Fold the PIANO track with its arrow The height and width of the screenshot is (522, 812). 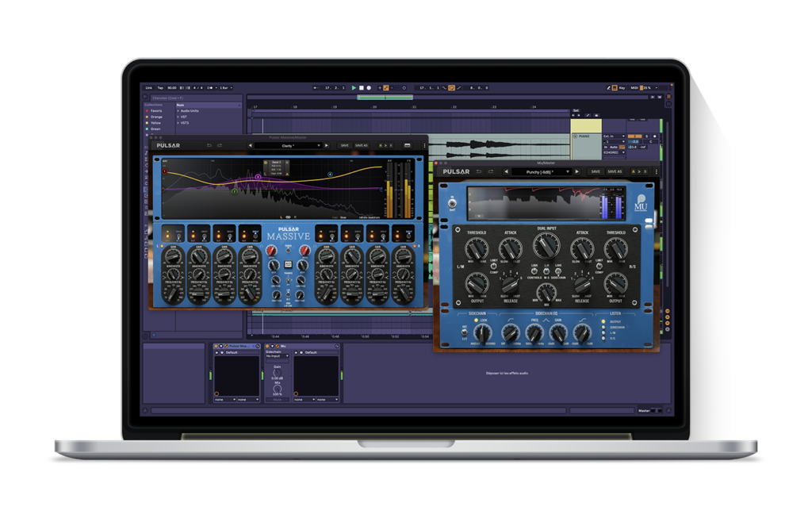tap(575, 136)
